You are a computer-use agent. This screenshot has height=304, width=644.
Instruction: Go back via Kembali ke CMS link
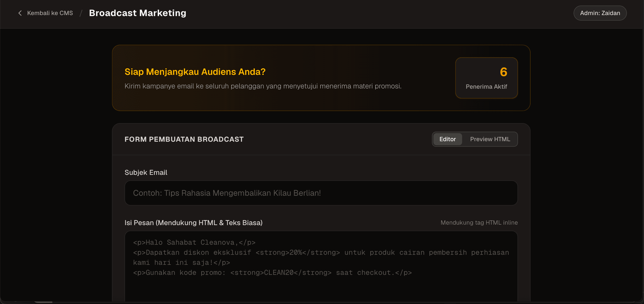coord(50,13)
